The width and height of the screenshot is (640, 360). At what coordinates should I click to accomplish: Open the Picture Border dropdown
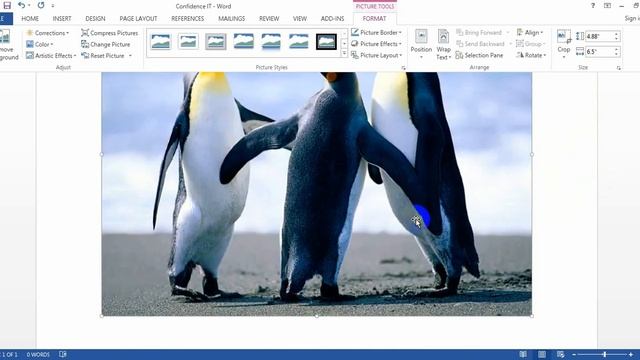(376, 32)
